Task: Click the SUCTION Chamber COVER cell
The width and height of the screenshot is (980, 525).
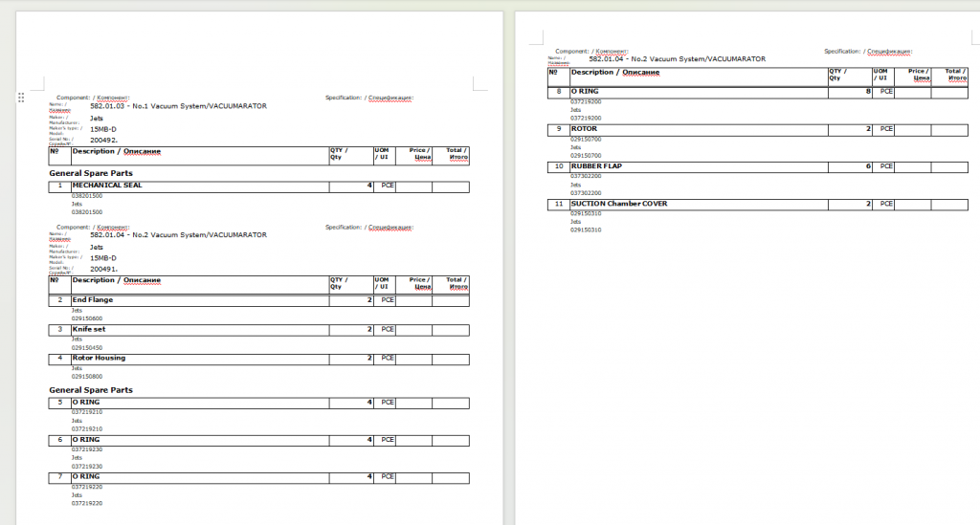Action: click(619, 204)
